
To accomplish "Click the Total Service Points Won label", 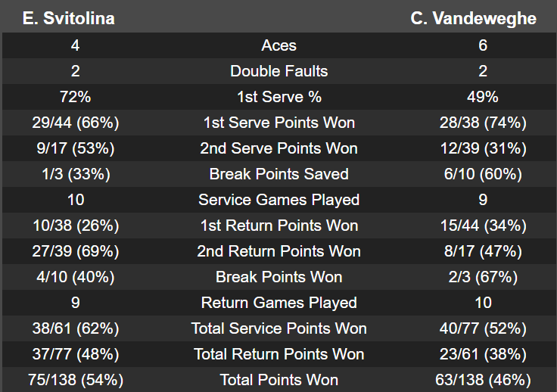I will click(278, 328).
